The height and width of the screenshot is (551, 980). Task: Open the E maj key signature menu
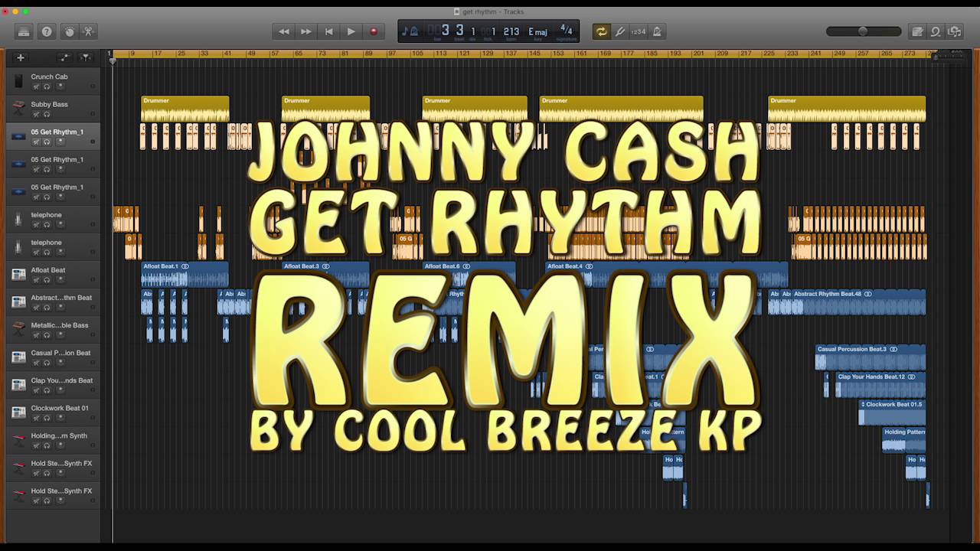(x=538, y=31)
